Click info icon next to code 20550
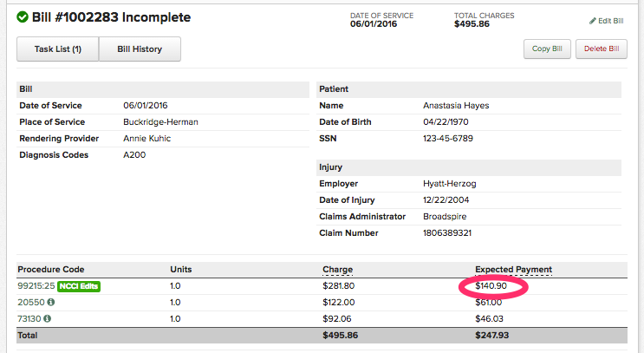Screen dimensions: 644x353 click(50, 302)
